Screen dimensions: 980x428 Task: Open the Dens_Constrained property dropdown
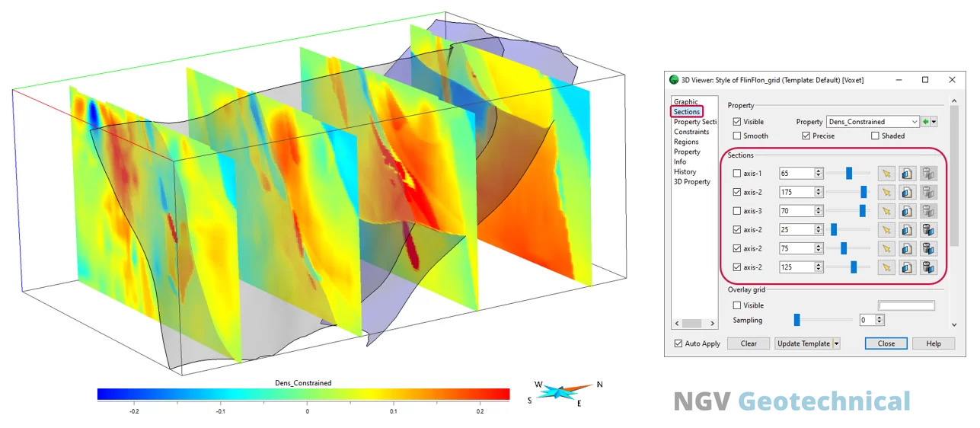click(x=873, y=122)
